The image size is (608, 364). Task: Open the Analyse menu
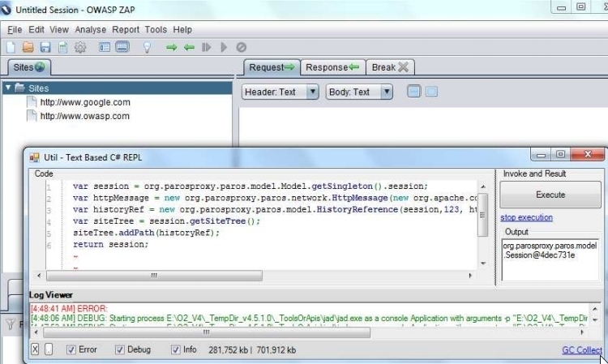pyautogui.click(x=91, y=30)
